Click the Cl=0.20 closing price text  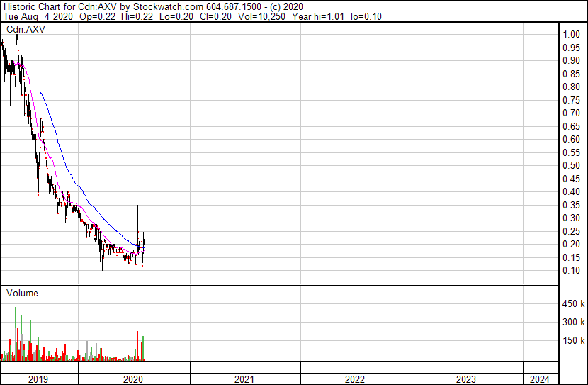215,16
